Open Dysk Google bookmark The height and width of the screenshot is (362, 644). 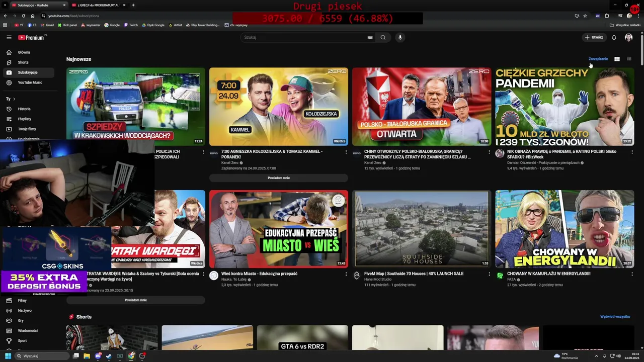coord(153,25)
